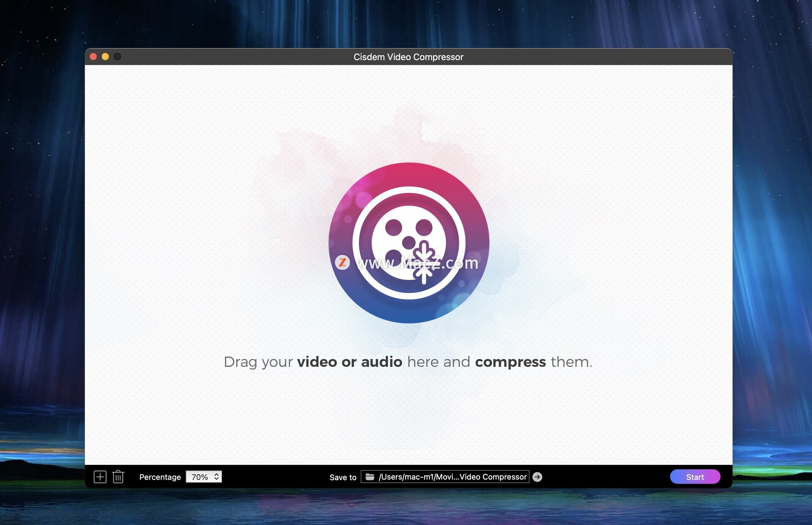Open the Percentage 70% dropdown
This screenshot has width=812, height=525.
point(204,477)
